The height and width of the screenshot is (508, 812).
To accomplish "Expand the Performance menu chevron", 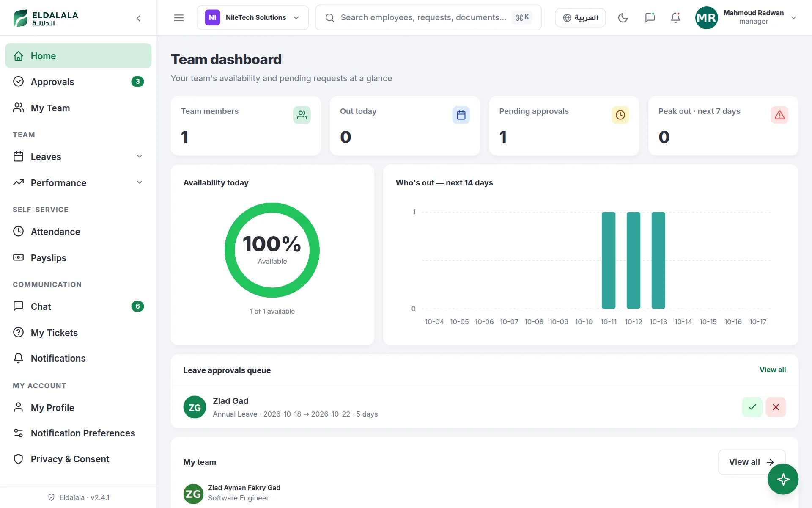I will 140,182.
